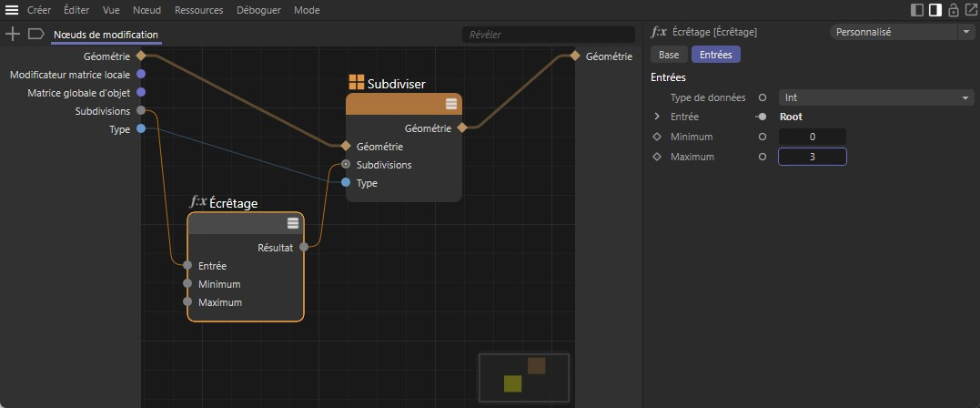Open the Nœud menu
This screenshot has height=408, width=980.
point(146,10)
